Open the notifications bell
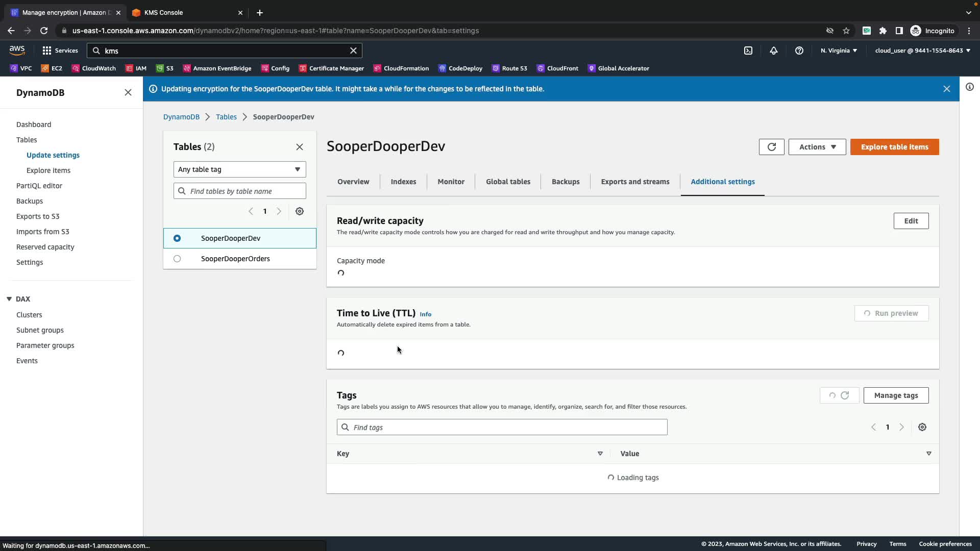980x551 pixels. click(x=774, y=51)
